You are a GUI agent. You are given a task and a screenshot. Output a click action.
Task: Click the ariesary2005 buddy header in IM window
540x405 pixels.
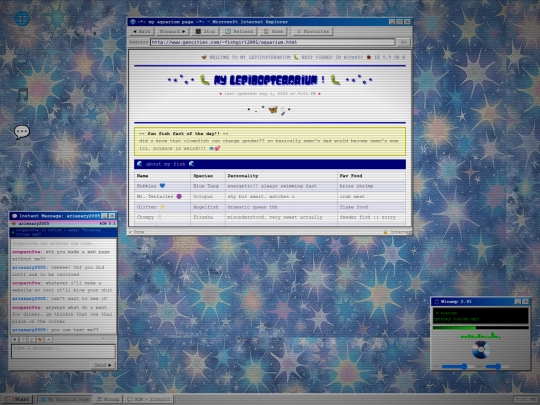pyautogui.click(x=63, y=224)
